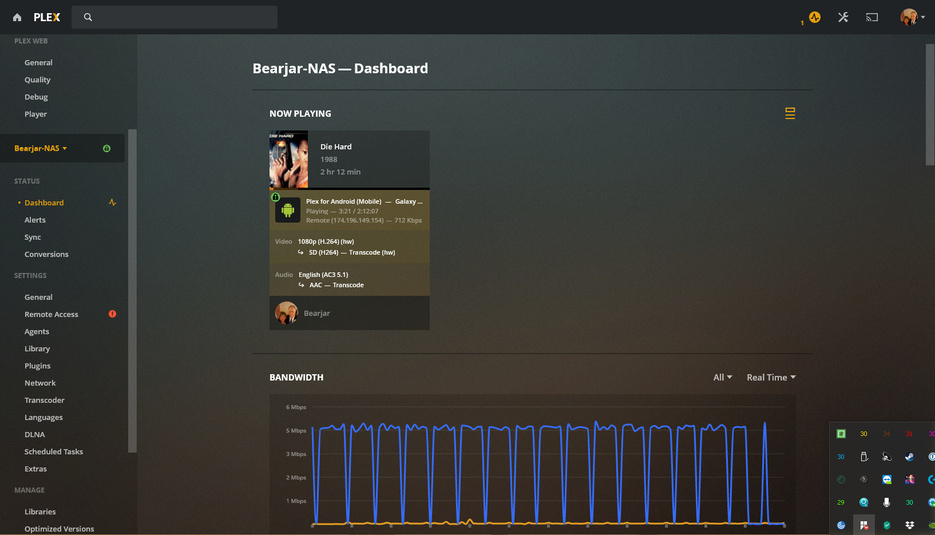Open Plugins settings
The image size is (935, 535).
click(37, 366)
